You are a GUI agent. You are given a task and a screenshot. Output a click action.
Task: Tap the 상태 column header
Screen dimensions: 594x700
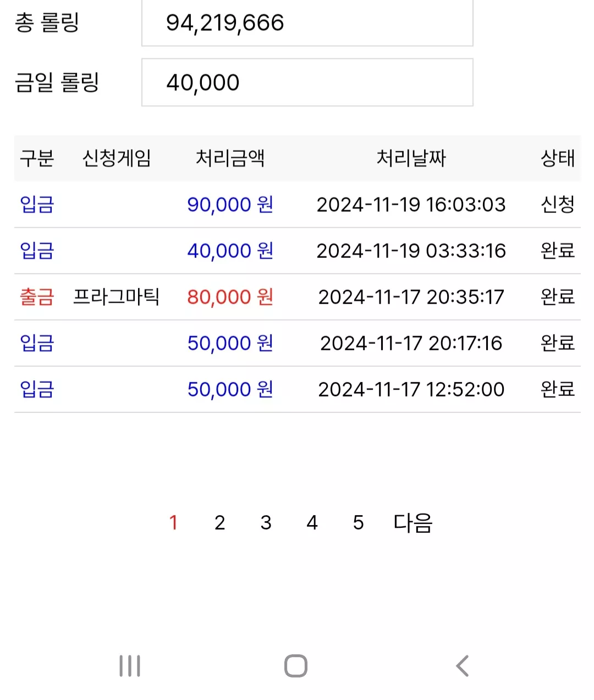[x=558, y=158]
